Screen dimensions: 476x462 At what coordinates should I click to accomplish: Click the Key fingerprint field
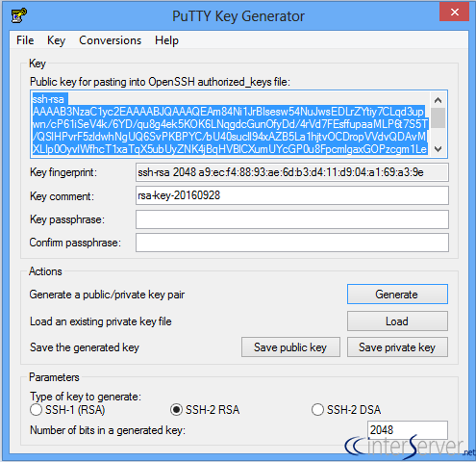click(292, 172)
